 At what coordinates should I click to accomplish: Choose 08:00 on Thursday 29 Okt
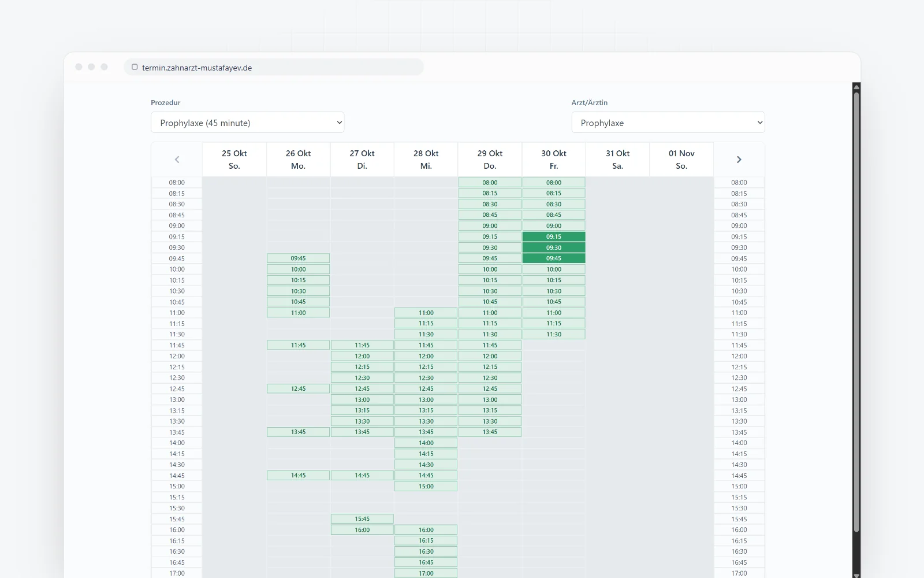(x=490, y=182)
